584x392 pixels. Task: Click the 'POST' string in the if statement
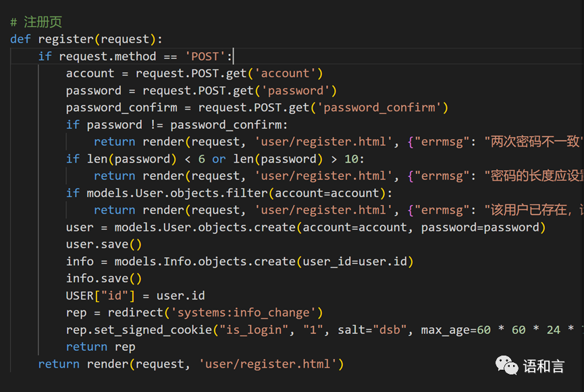(209, 57)
